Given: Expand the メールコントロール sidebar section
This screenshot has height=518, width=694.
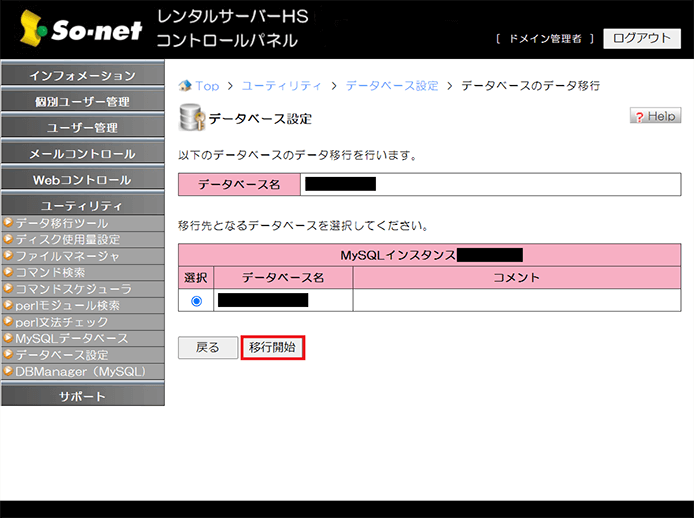Looking at the screenshot, I should tap(82, 154).
